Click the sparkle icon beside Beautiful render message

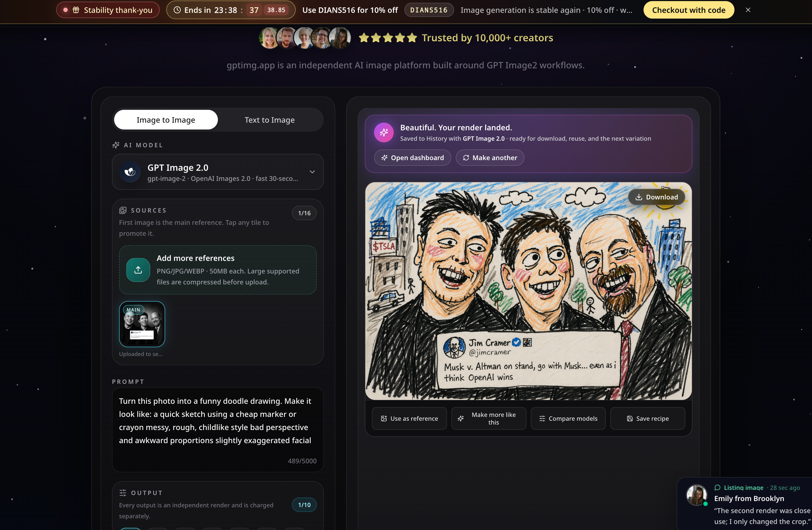pos(384,132)
